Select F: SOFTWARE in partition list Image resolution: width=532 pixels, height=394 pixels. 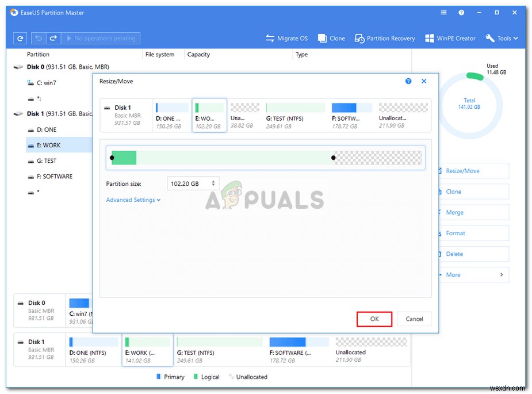(55, 177)
